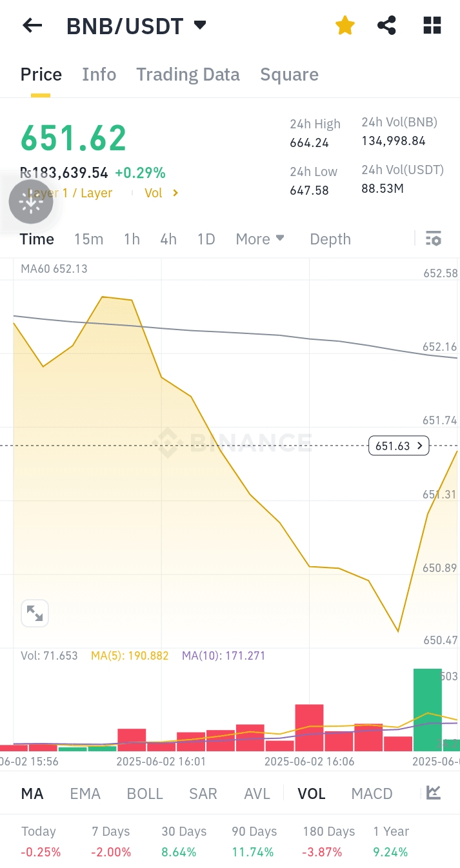Switch to the Square tab

(x=289, y=75)
